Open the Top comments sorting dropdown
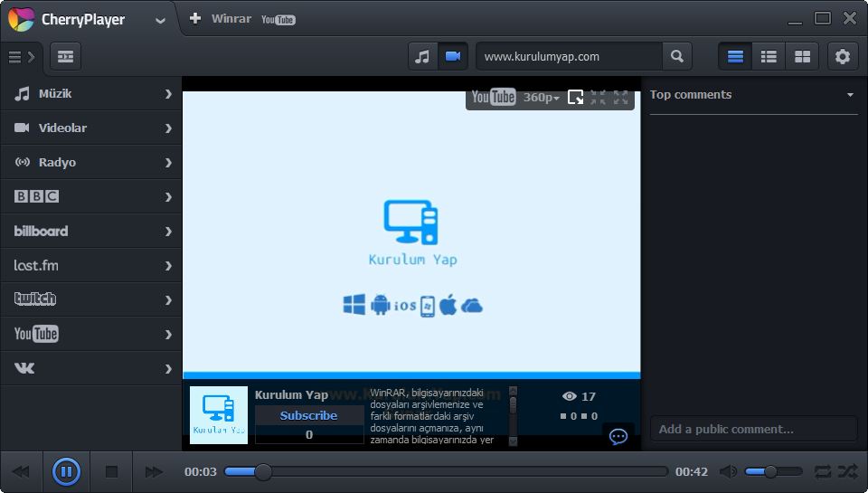The width and height of the screenshot is (868, 493). tap(753, 95)
